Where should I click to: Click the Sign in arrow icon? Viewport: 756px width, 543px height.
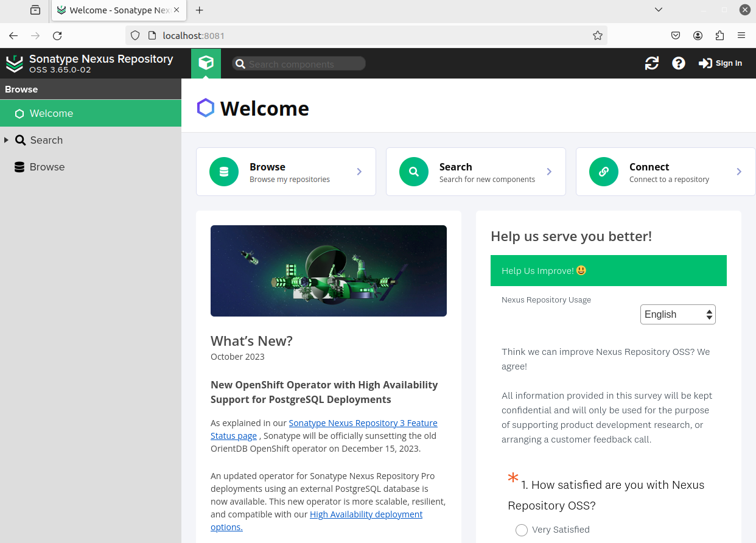click(705, 63)
